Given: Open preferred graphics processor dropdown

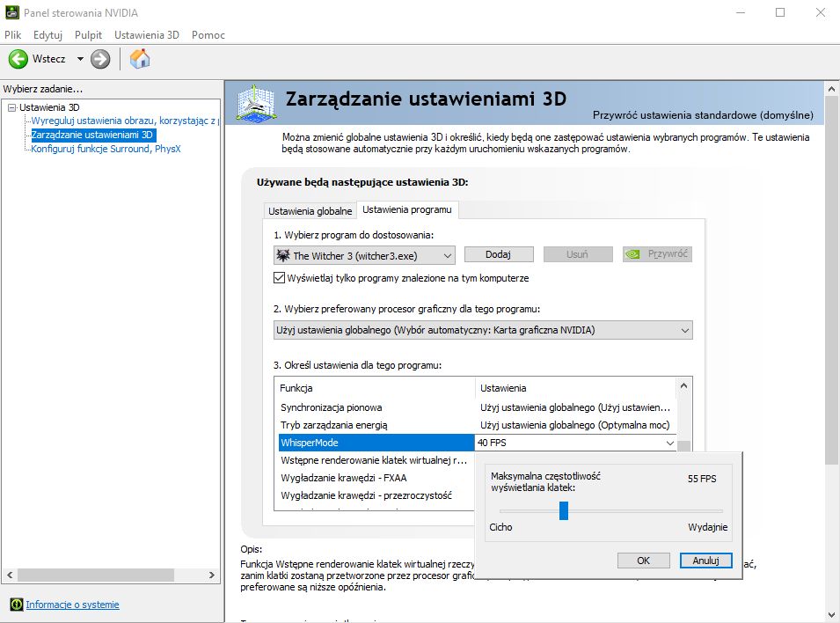Looking at the screenshot, I should click(483, 330).
